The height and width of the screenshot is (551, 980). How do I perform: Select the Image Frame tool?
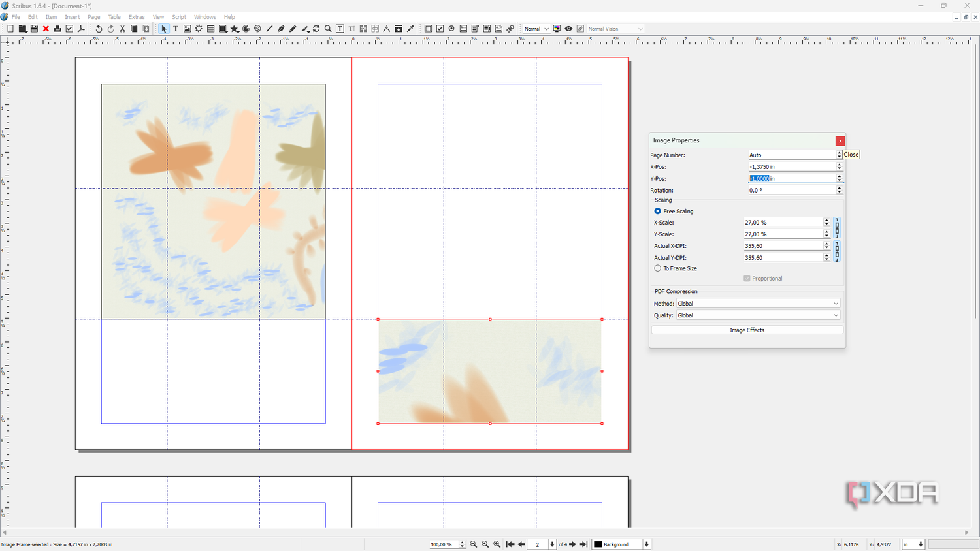point(188,29)
